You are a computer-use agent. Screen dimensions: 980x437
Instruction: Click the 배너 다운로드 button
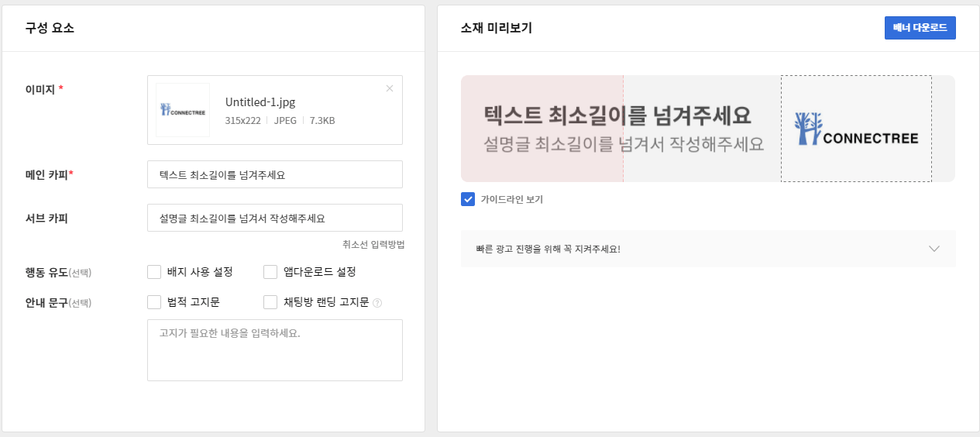tap(920, 28)
